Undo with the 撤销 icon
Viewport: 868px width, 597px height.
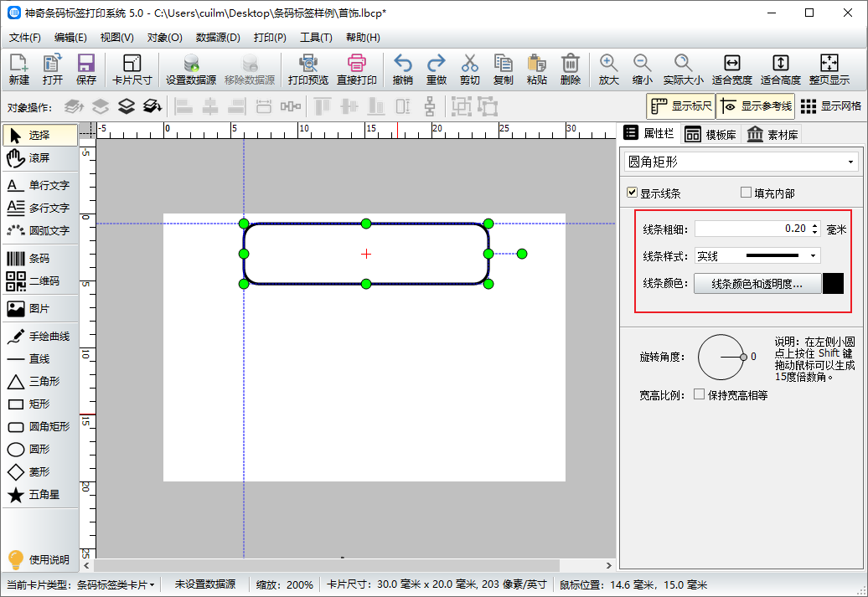coord(402,69)
